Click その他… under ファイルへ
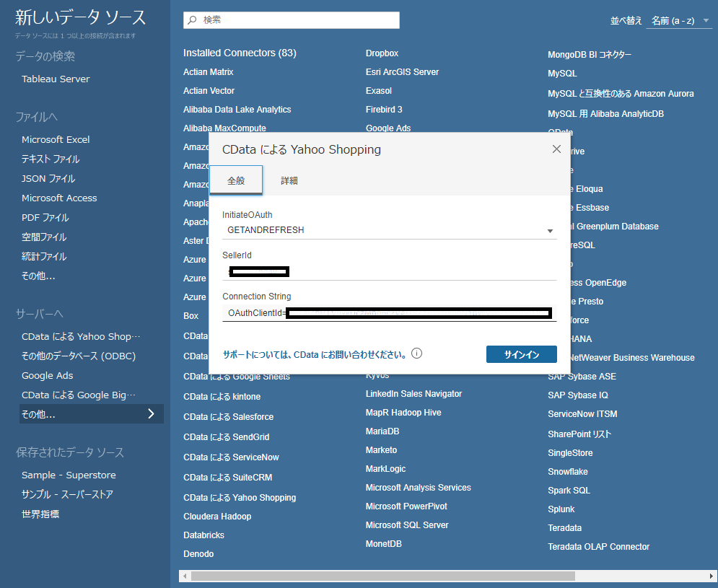The width and height of the screenshot is (718, 588). 38,276
